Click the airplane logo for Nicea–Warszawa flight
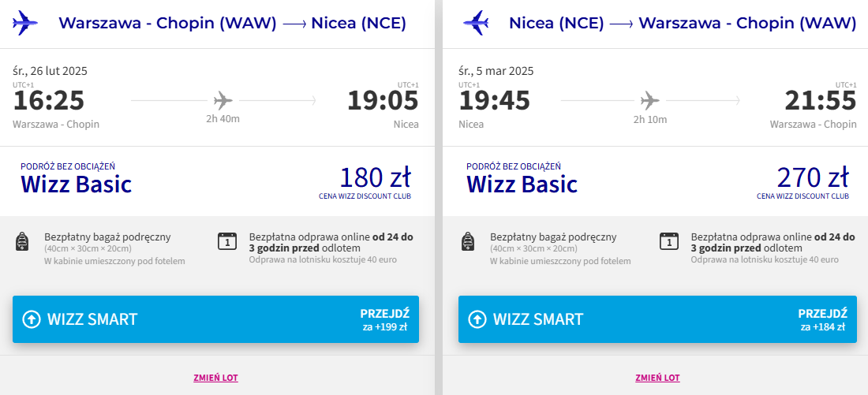The height and width of the screenshot is (395, 868). [476, 23]
